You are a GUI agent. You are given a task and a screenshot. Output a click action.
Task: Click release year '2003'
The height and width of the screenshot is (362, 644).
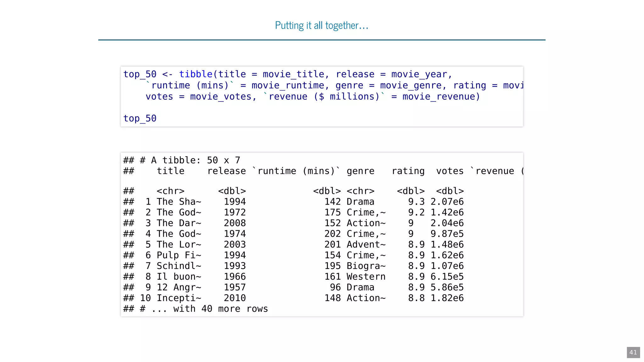(x=235, y=244)
